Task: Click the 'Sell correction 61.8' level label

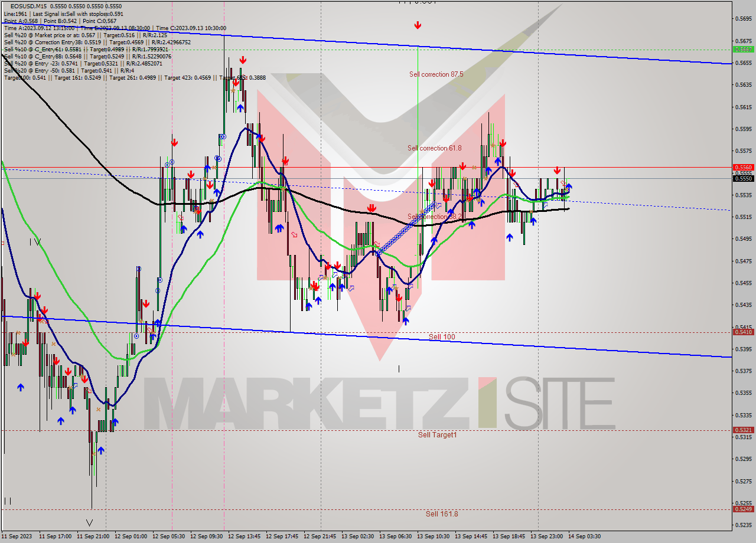Action: pos(435,148)
